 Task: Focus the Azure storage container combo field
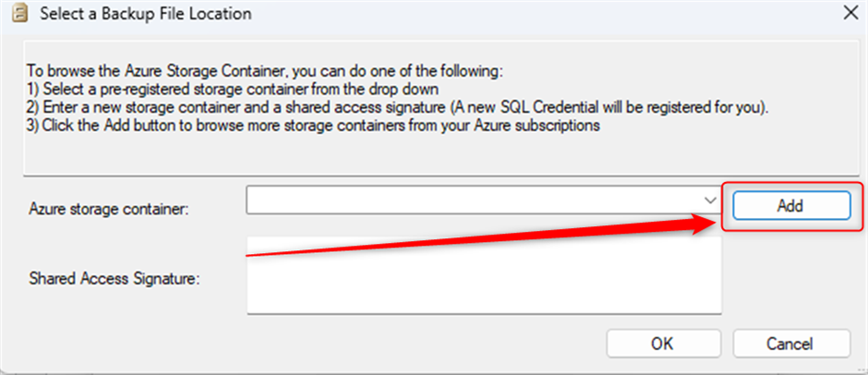tap(471, 200)
